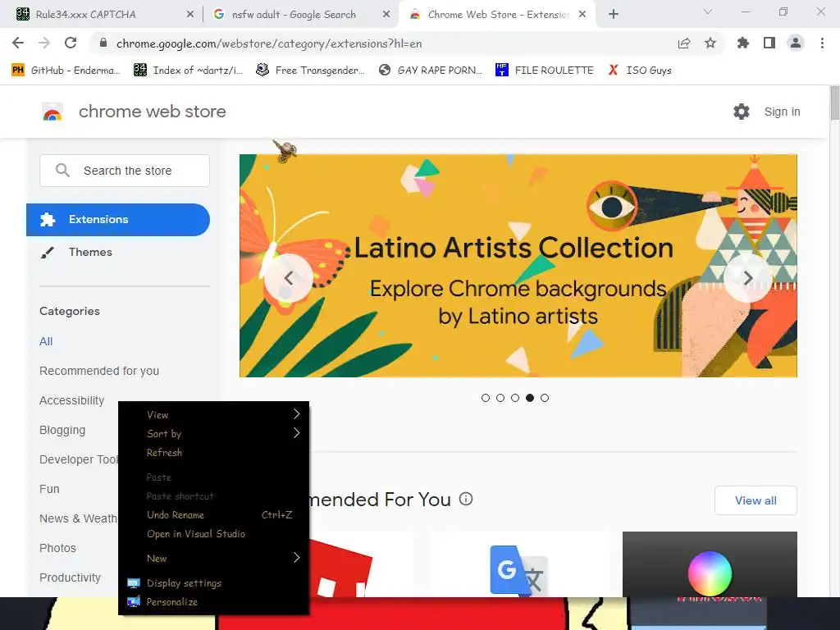Open the Web Store settings gear

742,112
